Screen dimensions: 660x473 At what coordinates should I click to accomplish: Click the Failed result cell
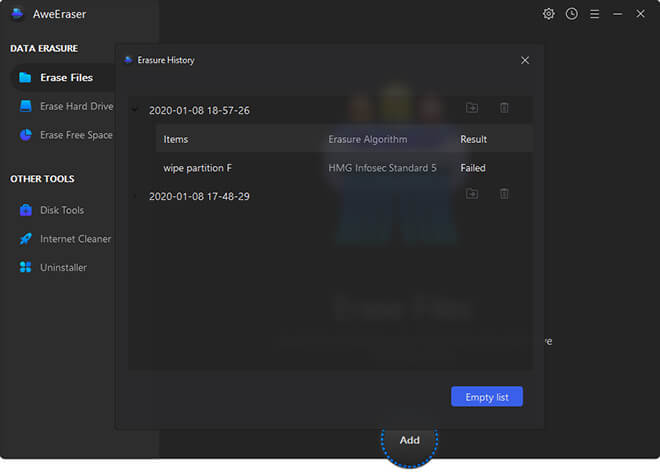pyautogui.click(x=473, y=168)
